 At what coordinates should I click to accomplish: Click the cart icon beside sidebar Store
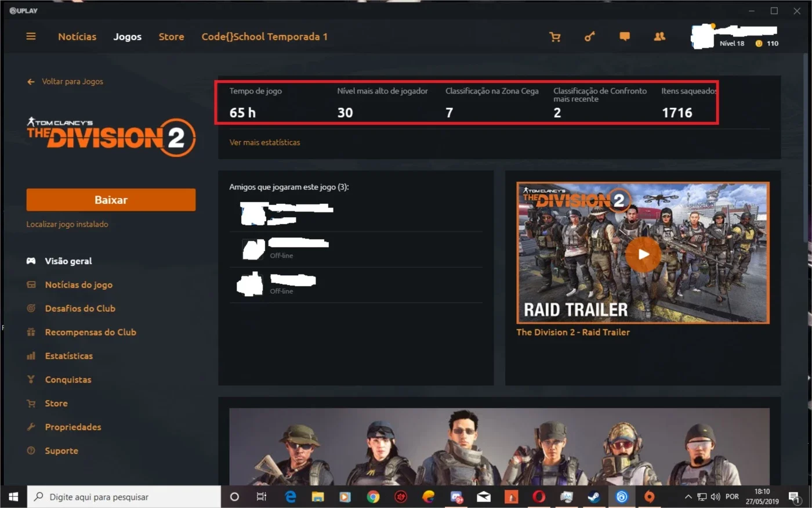pyautogui.click(x=31, y=403)
